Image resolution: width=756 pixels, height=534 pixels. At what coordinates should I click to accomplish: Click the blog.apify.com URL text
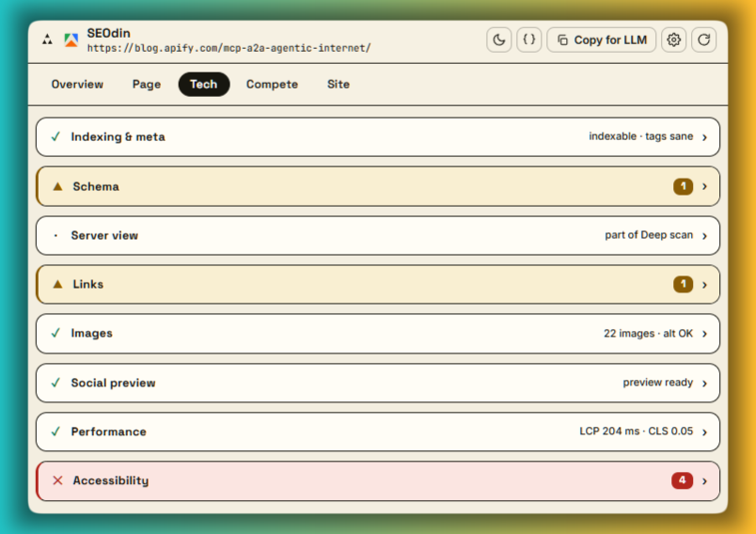pyautogui.click(x=229, y=48)
